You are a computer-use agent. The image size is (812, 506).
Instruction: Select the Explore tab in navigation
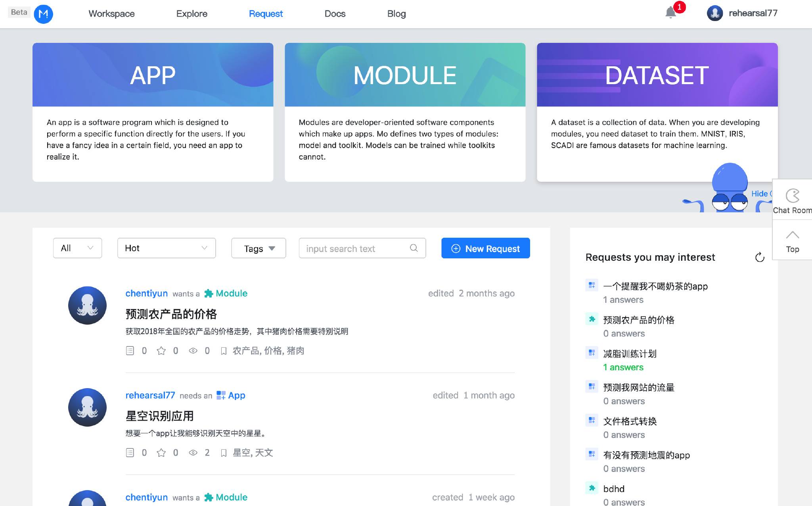click(x=192, y=13)
